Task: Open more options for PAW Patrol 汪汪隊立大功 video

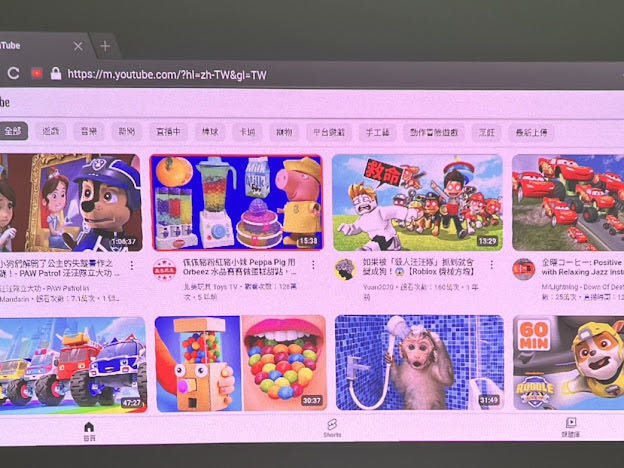Action: click(132, 265)
